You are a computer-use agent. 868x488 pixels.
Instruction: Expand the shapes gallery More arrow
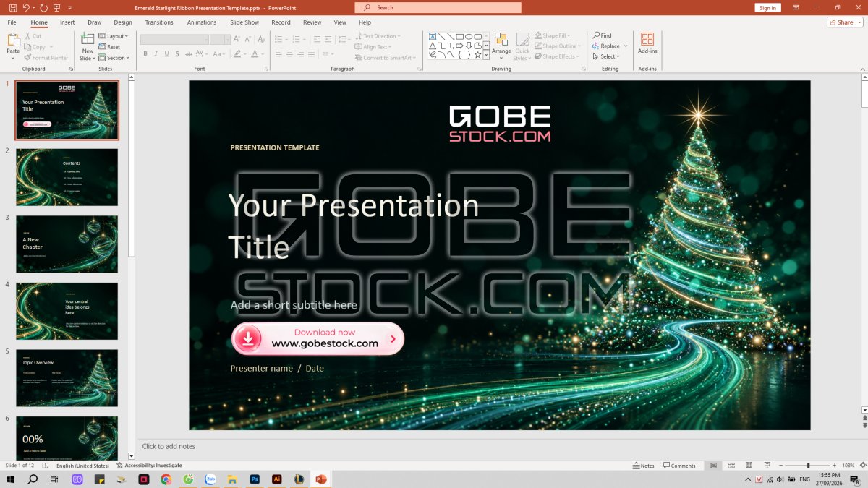point(486,54)
